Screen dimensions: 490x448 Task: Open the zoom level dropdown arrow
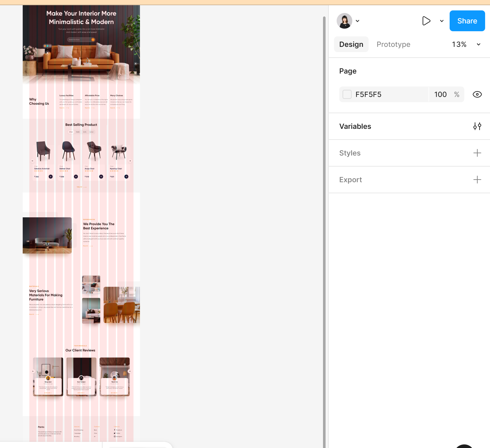(478, 44)
